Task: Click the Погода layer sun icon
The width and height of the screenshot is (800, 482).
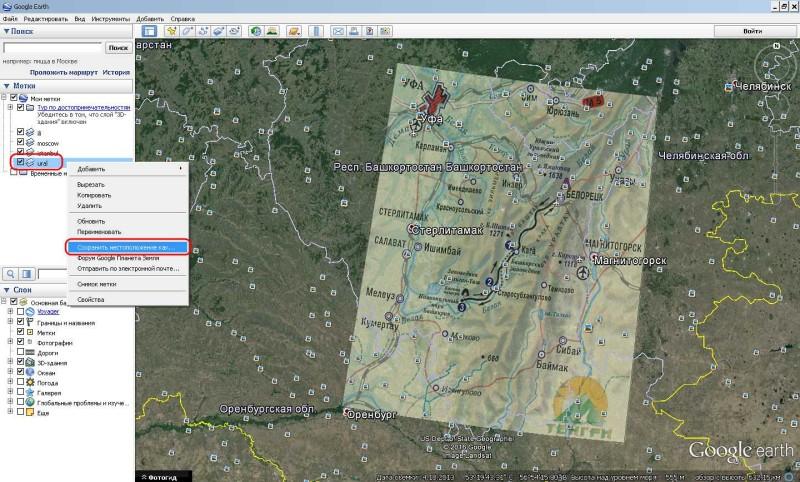Action: (x=30, y=382)
